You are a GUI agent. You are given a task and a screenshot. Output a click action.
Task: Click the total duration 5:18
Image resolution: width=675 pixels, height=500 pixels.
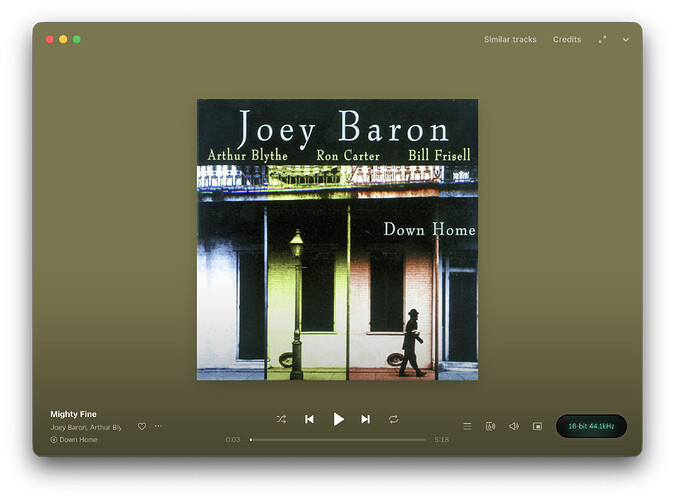click(x=442, y=440)
